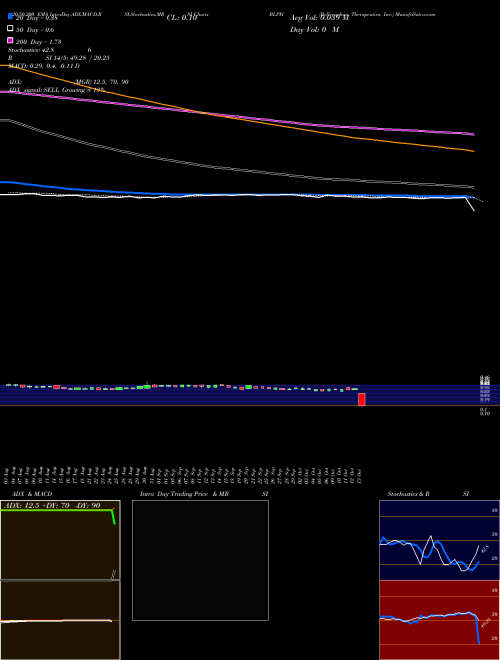Click the 'ADX: 12.5 +DY: 70 -DY: 90' header

(x=53, y=506)
